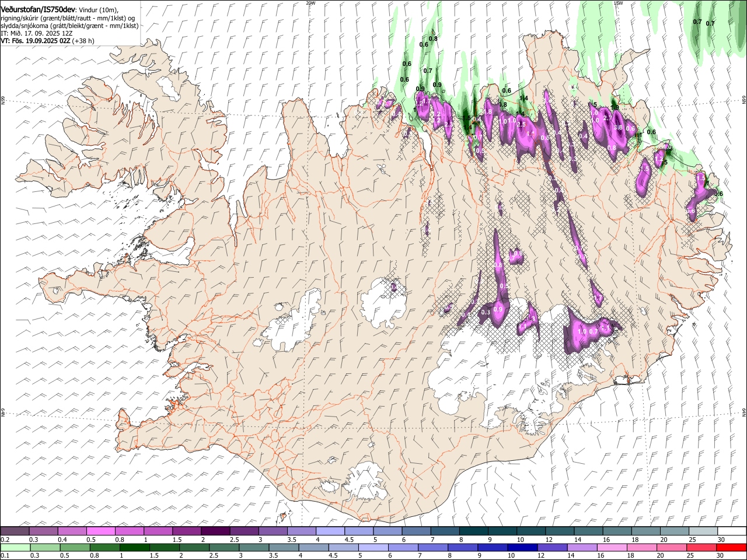Viewport: 747px width, 560px height.
Task: Select the dark teal 8–9 swatch in the upper legend row
Action: click(473, 531)
